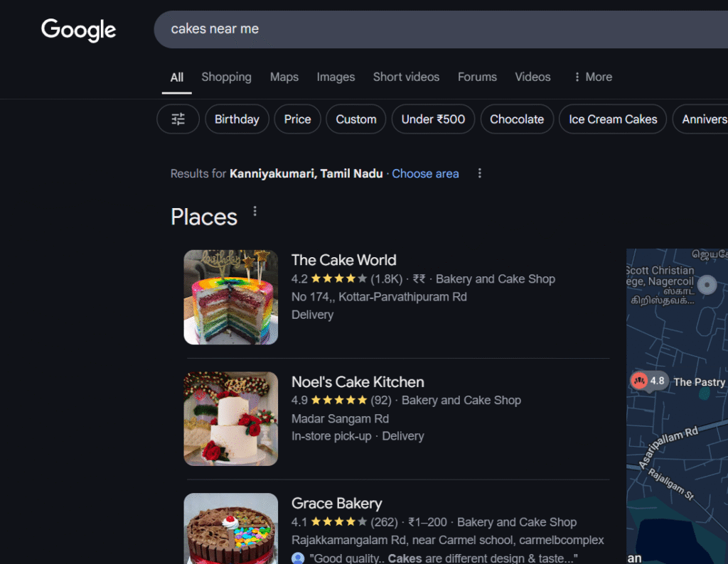Click the Noel's Cake Kitchen thumbnail

(230, 418)
